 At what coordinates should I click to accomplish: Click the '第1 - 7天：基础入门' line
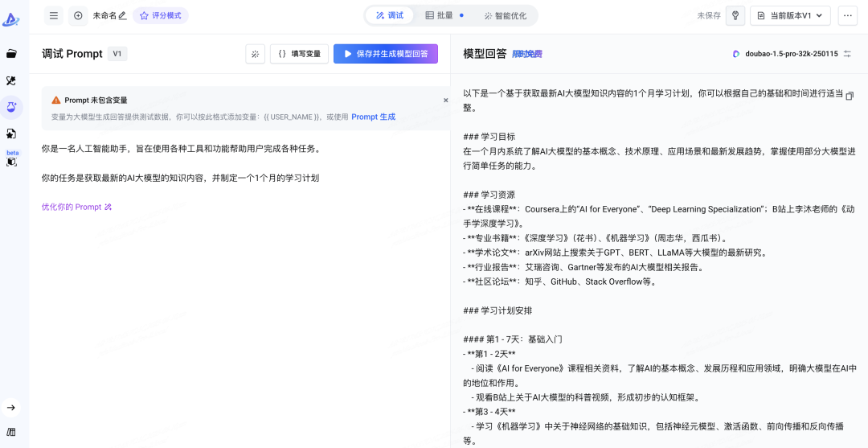tap(513, 339)
